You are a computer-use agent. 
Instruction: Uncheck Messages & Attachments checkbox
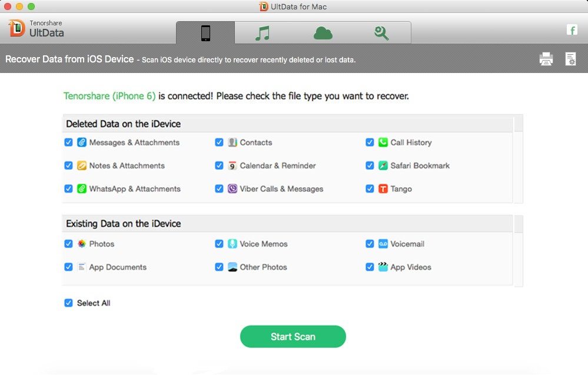pos(68,142)
